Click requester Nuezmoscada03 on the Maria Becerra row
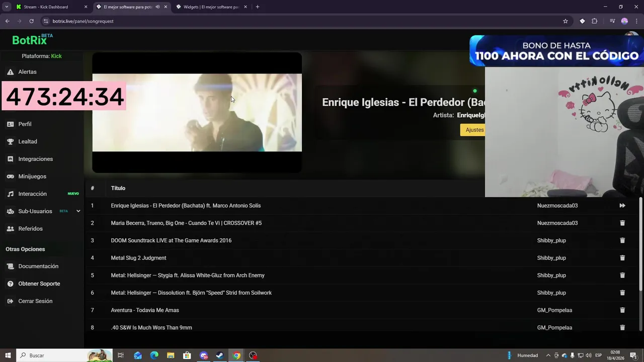This screenshot has height=362, width=644. coord(557,223)
